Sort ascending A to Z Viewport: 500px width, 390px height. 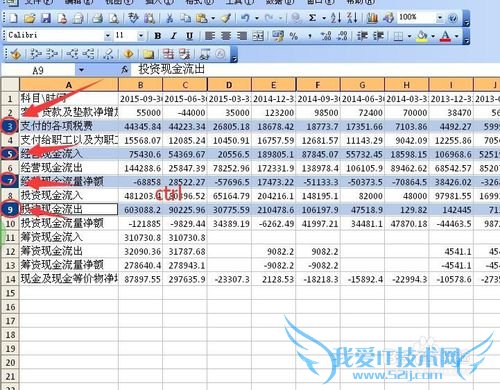[x=336, y=18]
